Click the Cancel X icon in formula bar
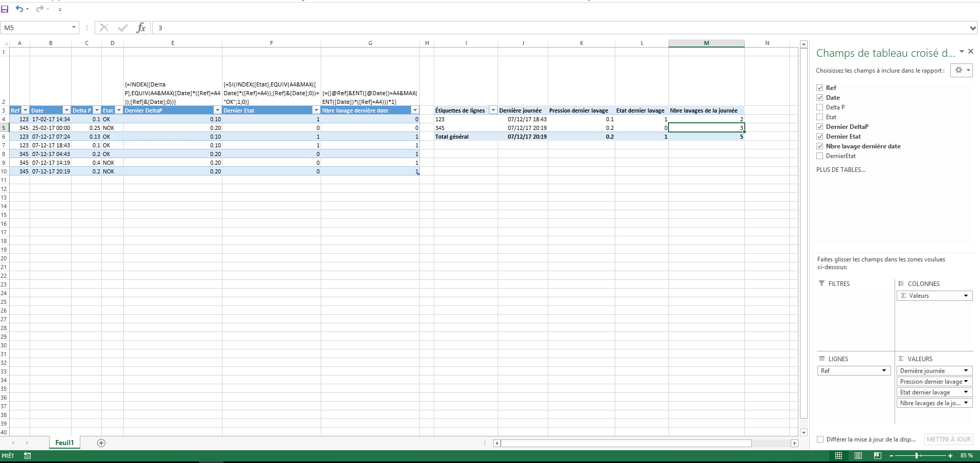The height and width of the screenshot is (463, 980). tap(104, 28)
